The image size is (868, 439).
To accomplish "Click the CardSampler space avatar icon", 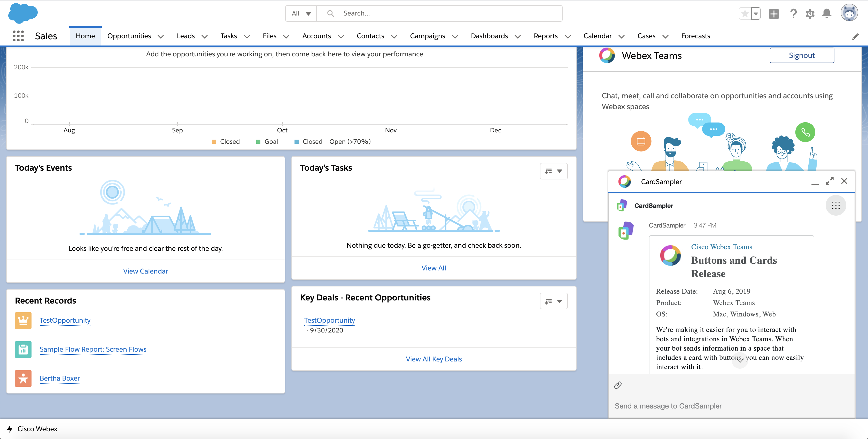I will coord(622,205).
